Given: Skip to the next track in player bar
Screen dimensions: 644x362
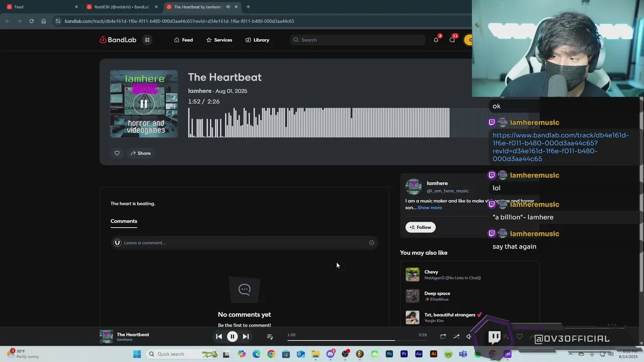Looking at the screenshot, I should click(x=246, y=337).
